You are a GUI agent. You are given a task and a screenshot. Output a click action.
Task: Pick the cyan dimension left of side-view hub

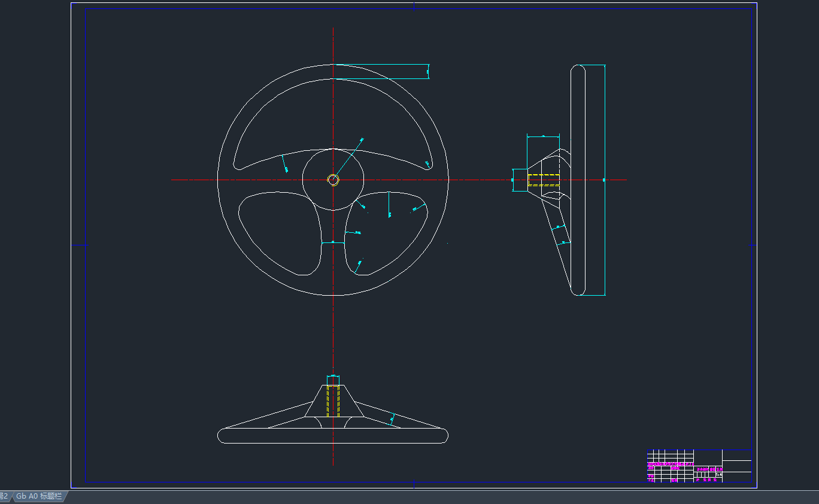pyautogui.click(x=513, y=180)
